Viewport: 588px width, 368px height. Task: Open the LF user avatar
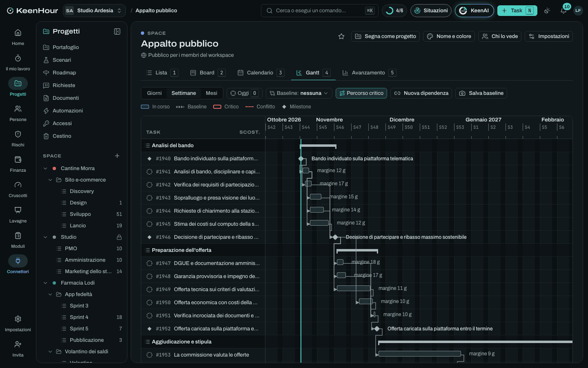tap(578, 11)
